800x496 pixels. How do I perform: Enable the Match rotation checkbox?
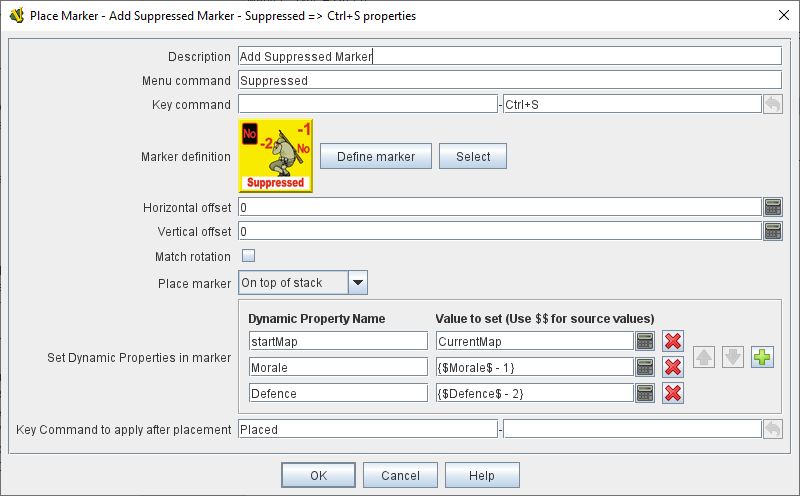click(248, 256)
